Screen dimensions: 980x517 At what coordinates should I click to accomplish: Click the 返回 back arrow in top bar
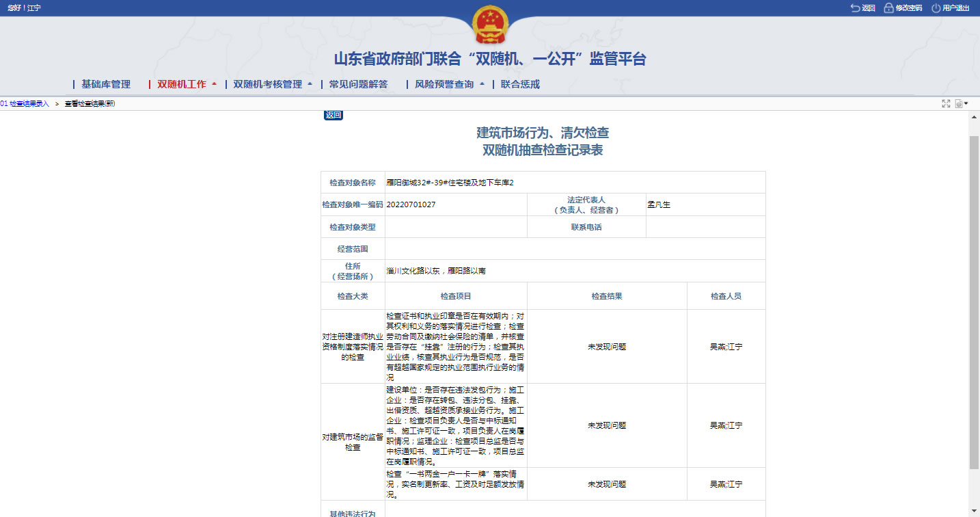click(862, 8)
